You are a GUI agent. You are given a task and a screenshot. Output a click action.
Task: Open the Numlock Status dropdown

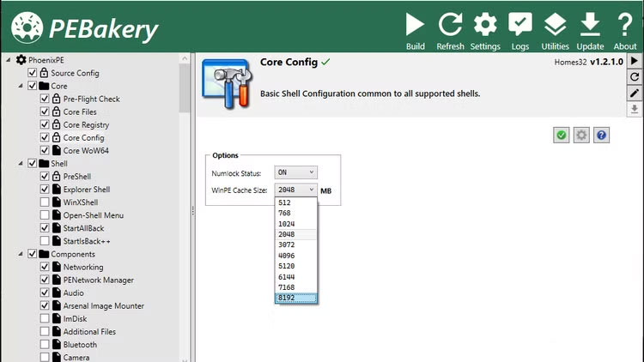coord(295,172)
